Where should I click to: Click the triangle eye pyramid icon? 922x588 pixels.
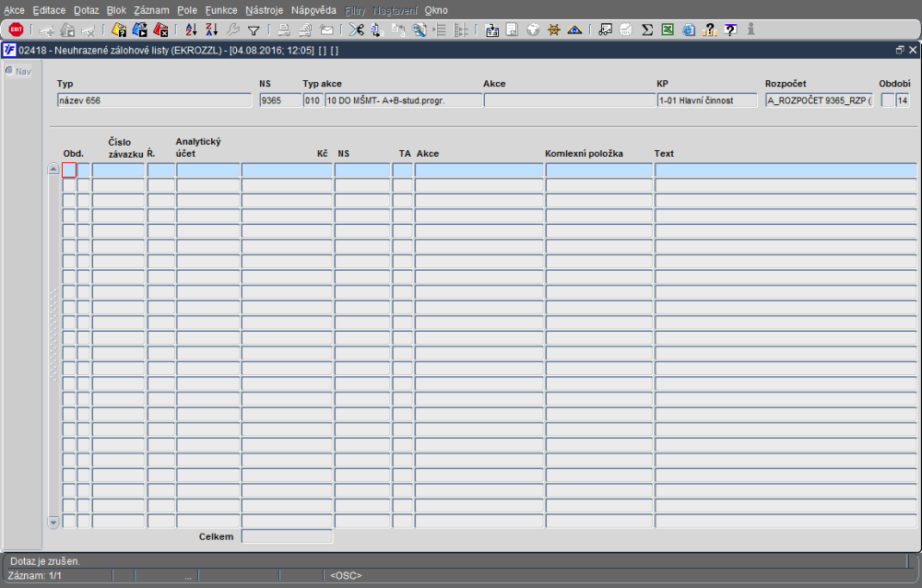pyautogui.click(x=574, y=29)
